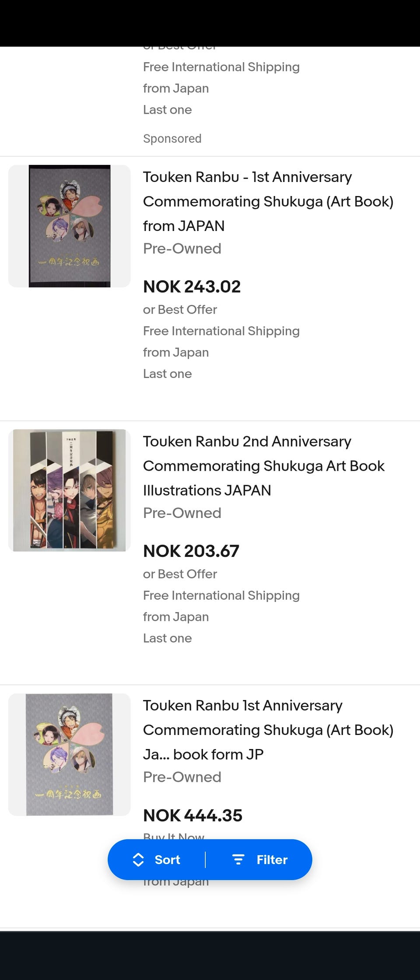Tap 'Pre-Owned' on the NOK 444.35 listing

182,777
